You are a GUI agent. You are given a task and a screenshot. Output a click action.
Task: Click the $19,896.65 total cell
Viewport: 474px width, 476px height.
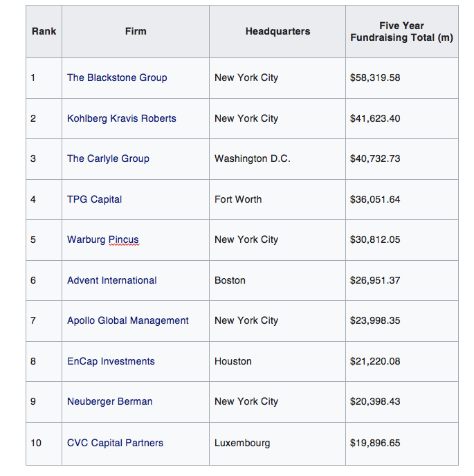point(375,443)
